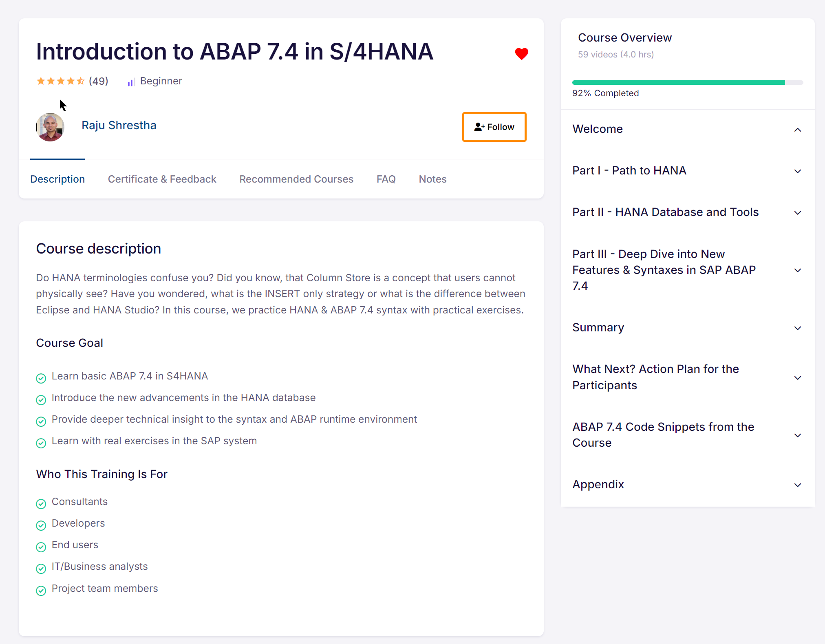Click the add-person icon on the Follow button
Screen dimensions: 825x644
click(x=479, y=127)
